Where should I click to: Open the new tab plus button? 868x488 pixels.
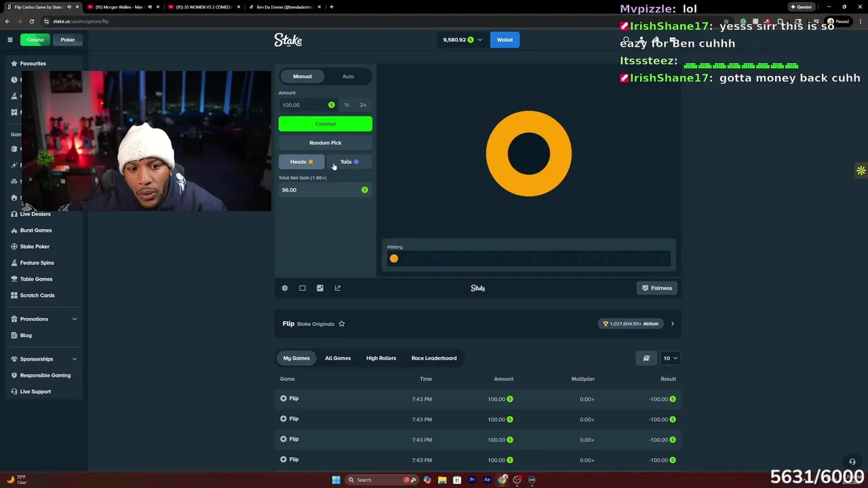point(331,7)
